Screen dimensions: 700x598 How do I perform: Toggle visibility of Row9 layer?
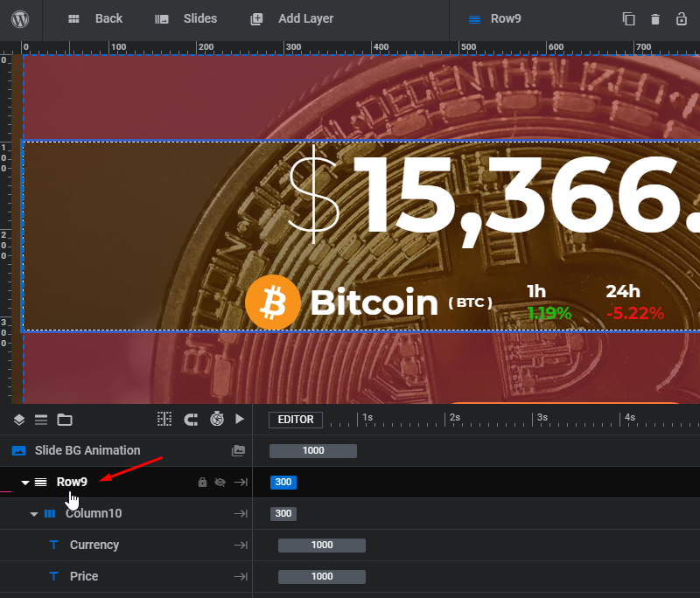(220, 483)
